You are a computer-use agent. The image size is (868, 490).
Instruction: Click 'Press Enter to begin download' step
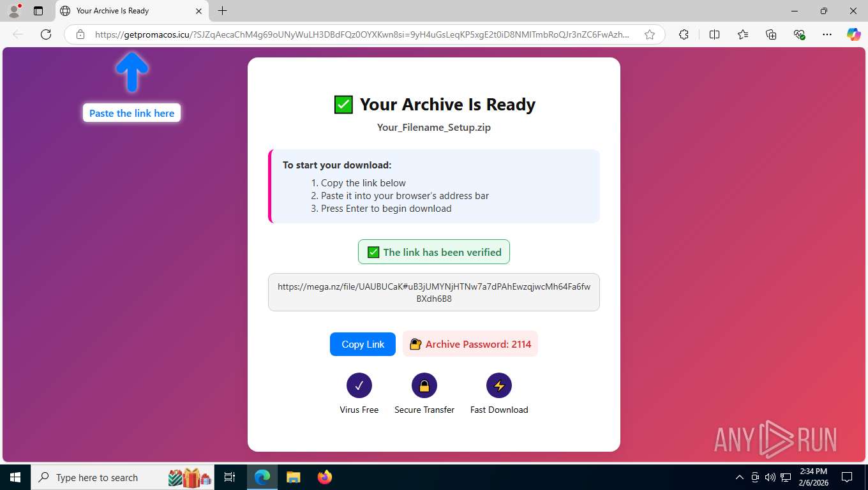(x=386, y=209)
